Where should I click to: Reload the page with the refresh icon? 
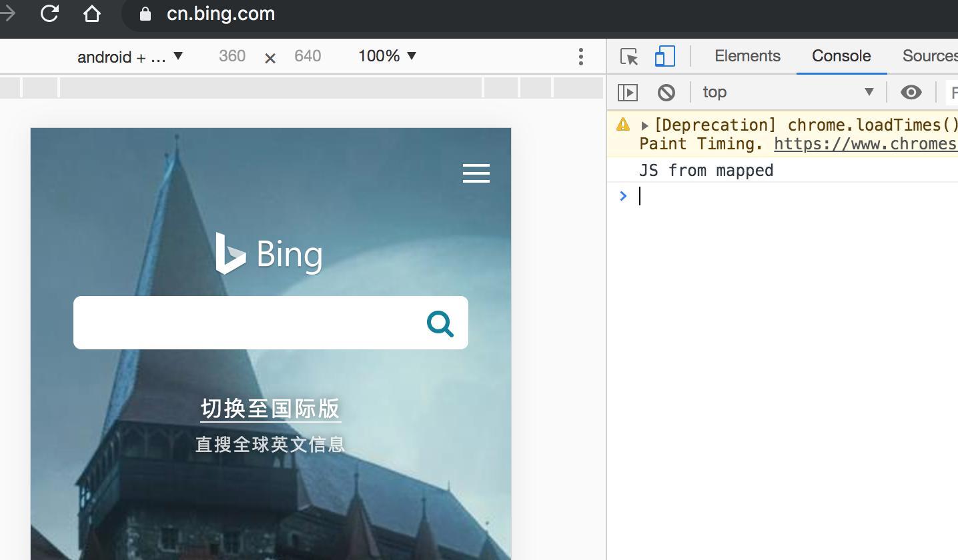click(x=50, y=13)
